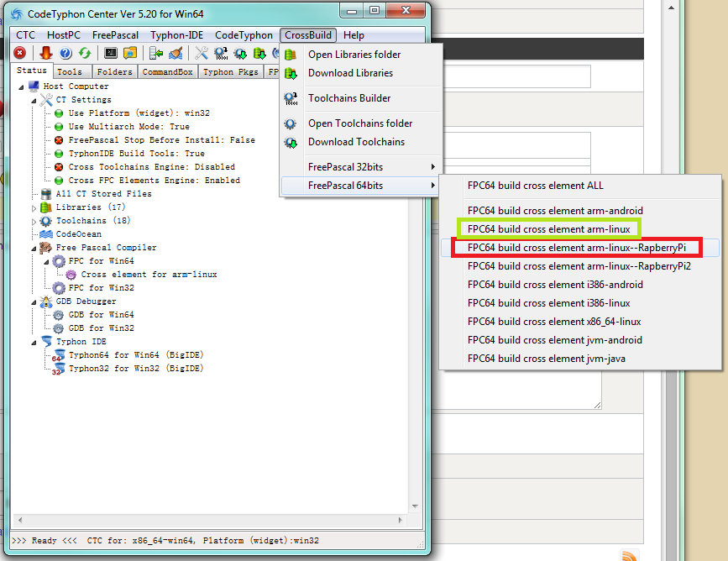Open the Typhon-IDE menu

pyautogui.click(x=177, y=35)
